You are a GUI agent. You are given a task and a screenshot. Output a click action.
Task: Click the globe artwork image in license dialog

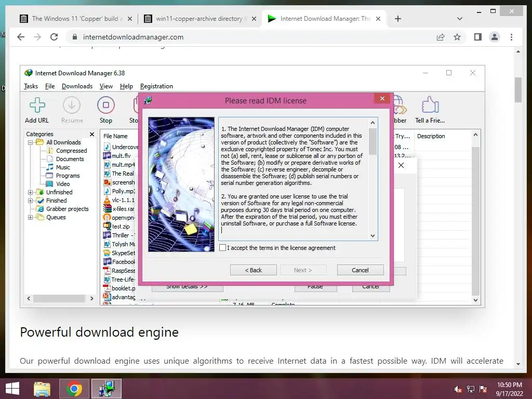point(181,184)
